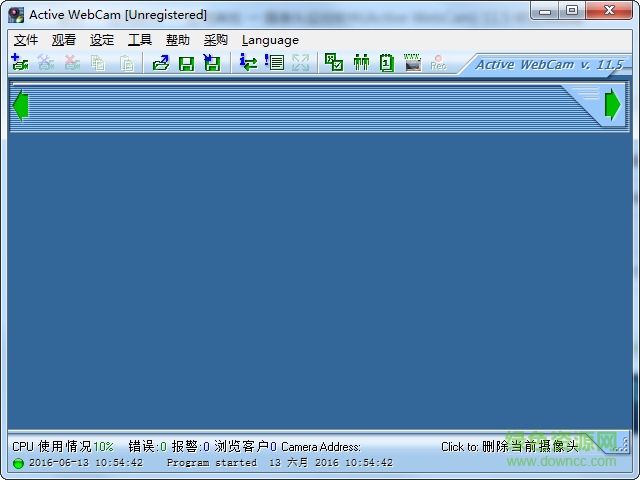Save session as floppy-with-arrow icon
This screenshot has height=480, width=640.
coord(212,63)
